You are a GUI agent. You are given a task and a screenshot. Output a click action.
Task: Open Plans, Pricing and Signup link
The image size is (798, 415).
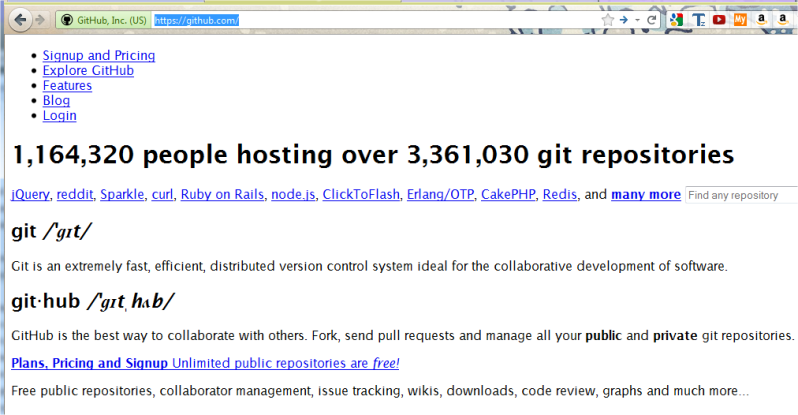coord(205,363)
